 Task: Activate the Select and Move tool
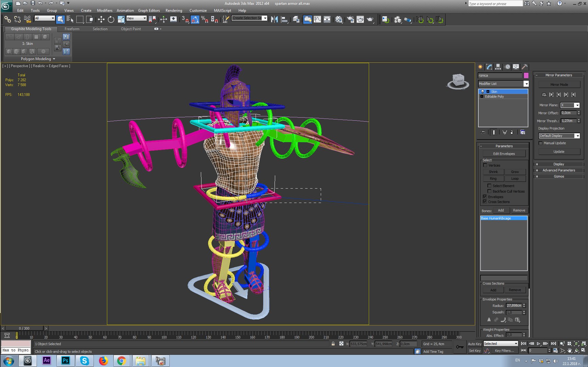(x=101, y=19)
